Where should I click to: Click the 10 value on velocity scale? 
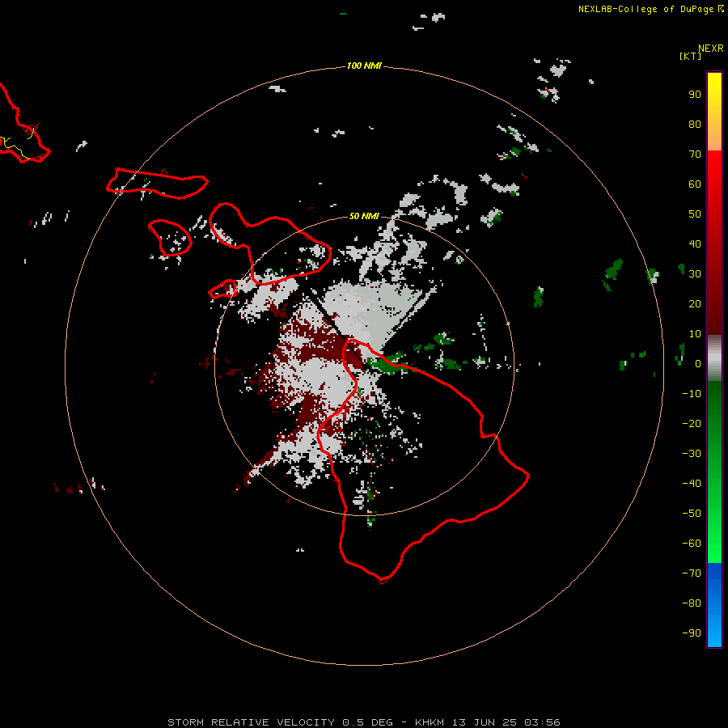pos(695,334)
